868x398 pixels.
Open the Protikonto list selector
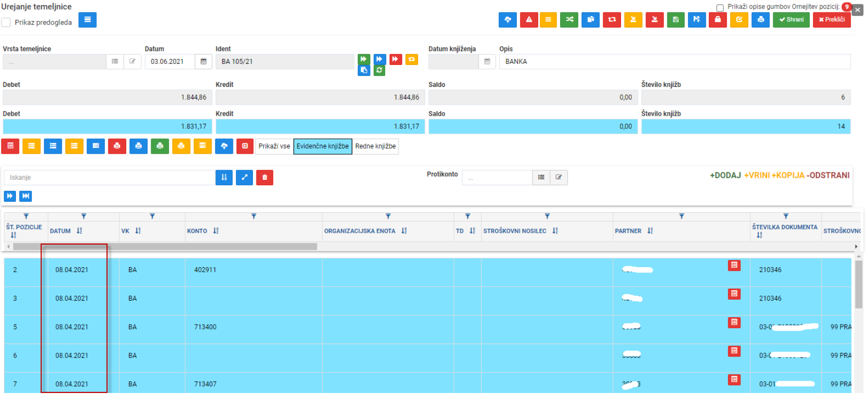(541, 177)
